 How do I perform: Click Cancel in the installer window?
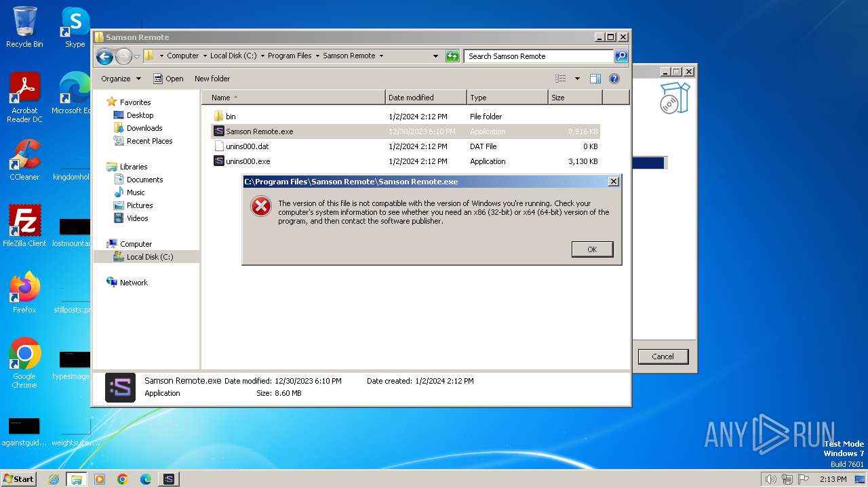point(663,357)
